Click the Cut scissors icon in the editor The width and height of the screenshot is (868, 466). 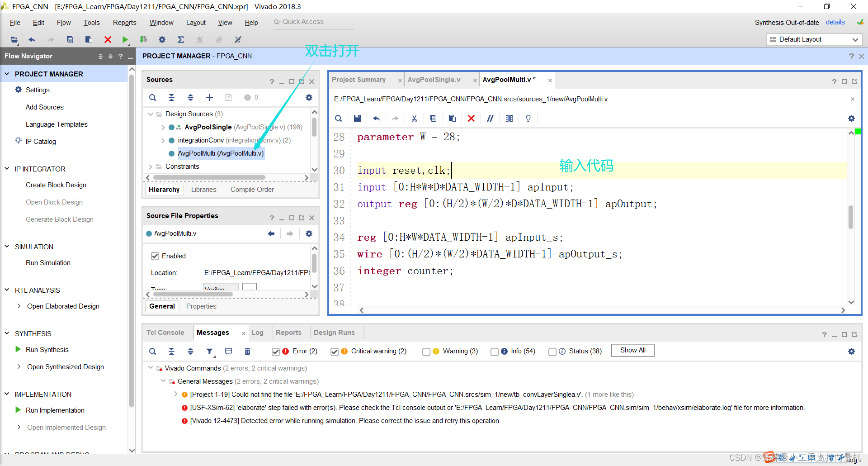pos(414,118)
